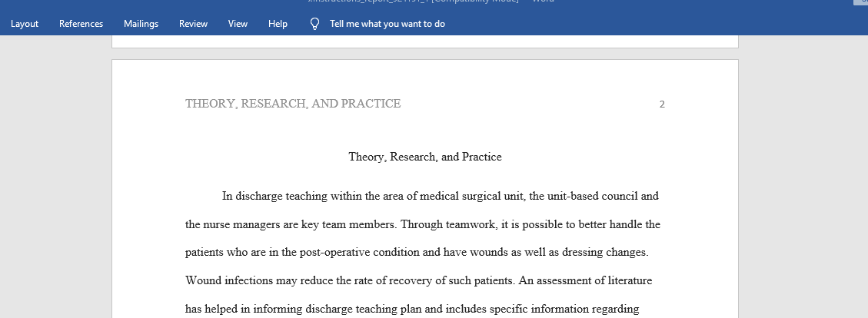The height and width of the screenshot is (318, 868).
Task: Click the line starting 'Wound infections may reduce'
Action: coord(418,280)
